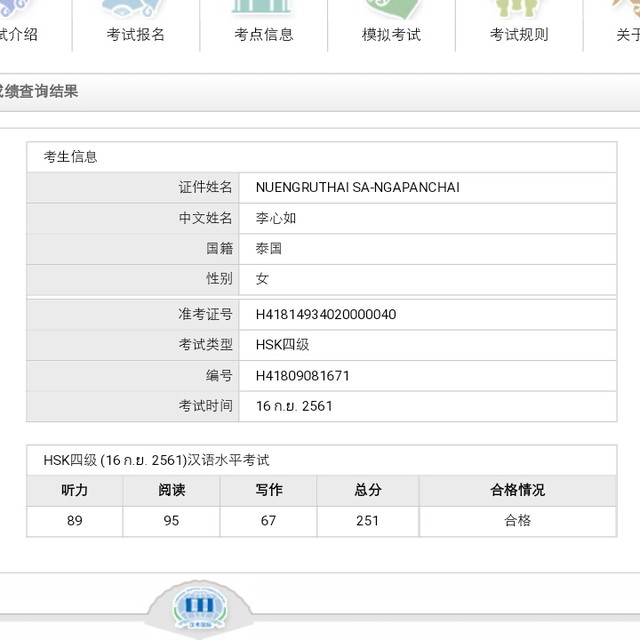Click the pass result 合格
Screen dimensions: 640x640
pyautogui.click(x=518, y=520)
